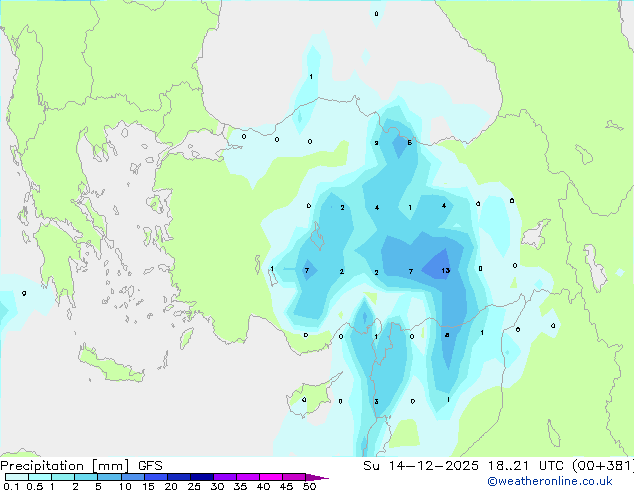Select the 0.5–1 mm legend color box
This screenshot has height=490, width=634.
click(40, 477)
